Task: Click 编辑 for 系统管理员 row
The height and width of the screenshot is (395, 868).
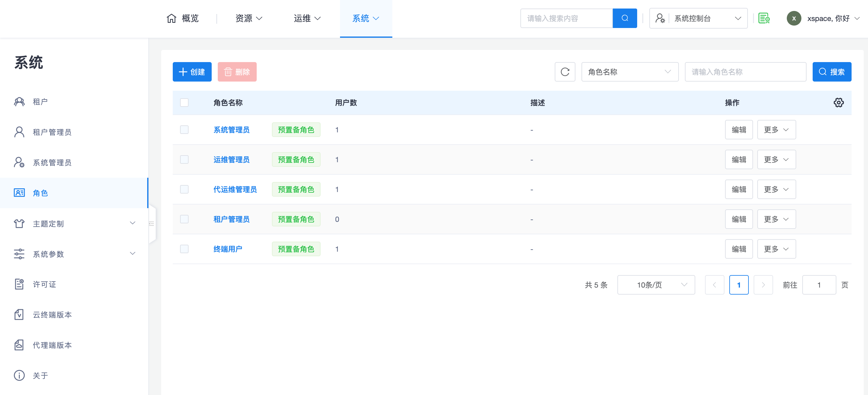Action: (739, 130)
